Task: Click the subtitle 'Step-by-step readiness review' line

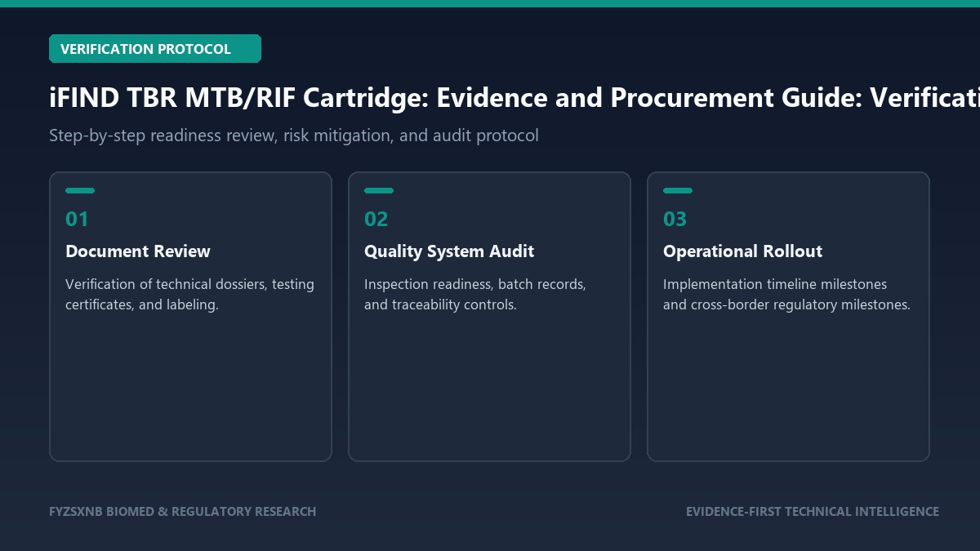Action: [294, 136]
